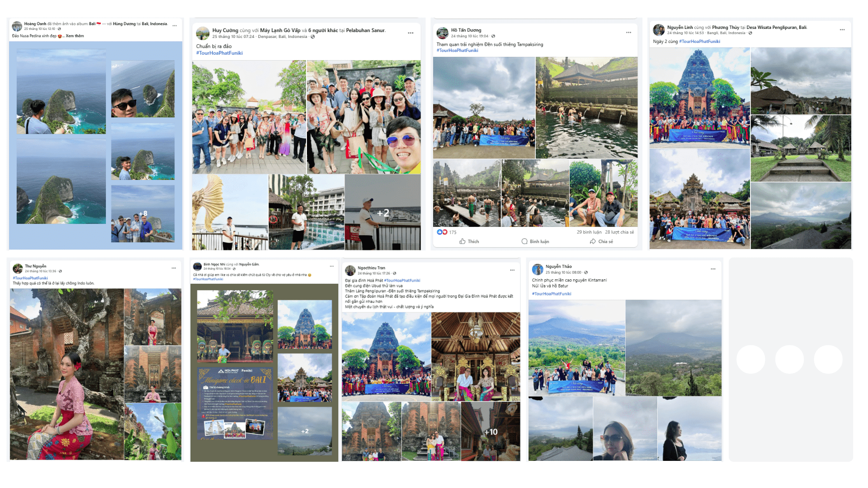Click the Chia sẻ share icon
868x488 pixels.
[x=593, y=241]
